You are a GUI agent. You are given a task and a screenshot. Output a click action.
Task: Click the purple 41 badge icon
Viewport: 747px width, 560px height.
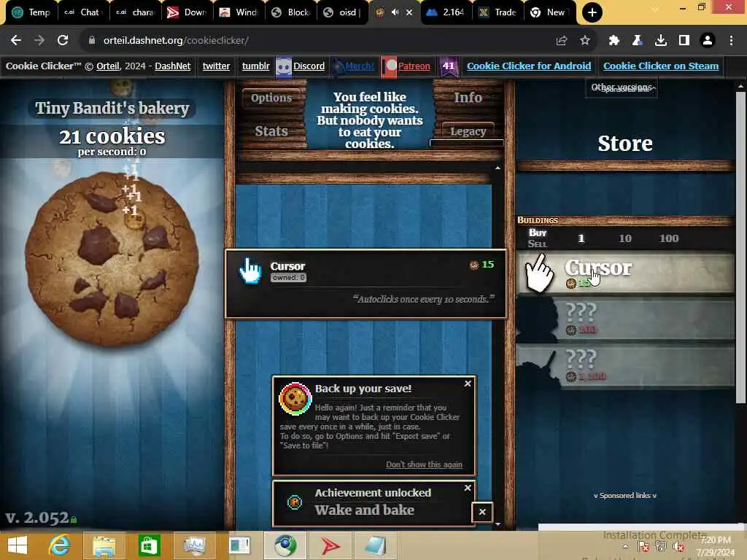(x=449, y=66)
